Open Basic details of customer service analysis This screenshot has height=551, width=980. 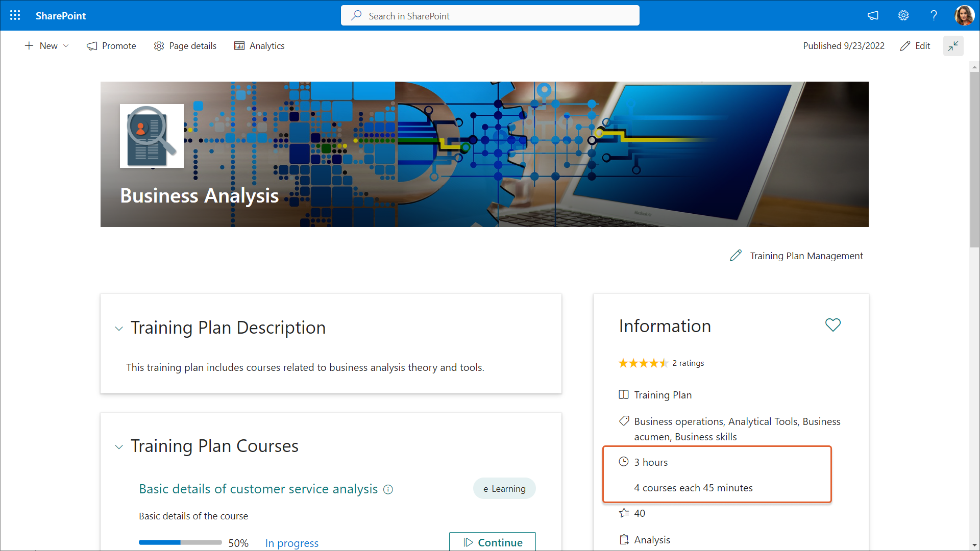tap(258, 489)
